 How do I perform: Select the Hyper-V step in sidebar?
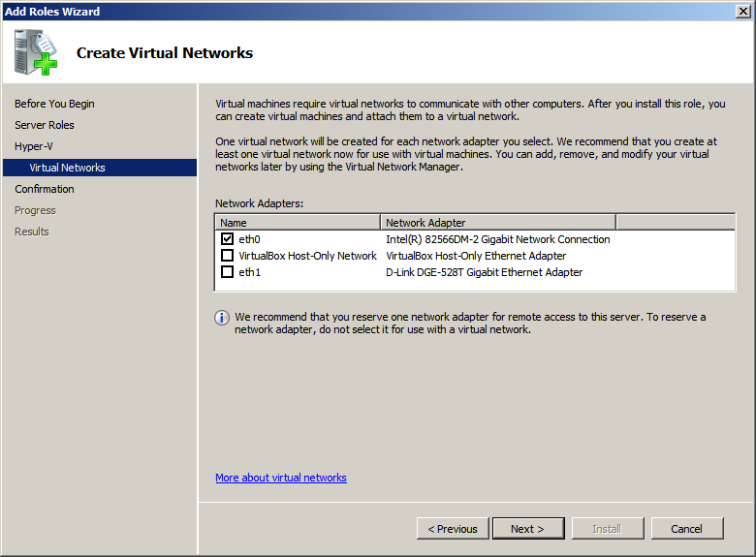point(34,146)
